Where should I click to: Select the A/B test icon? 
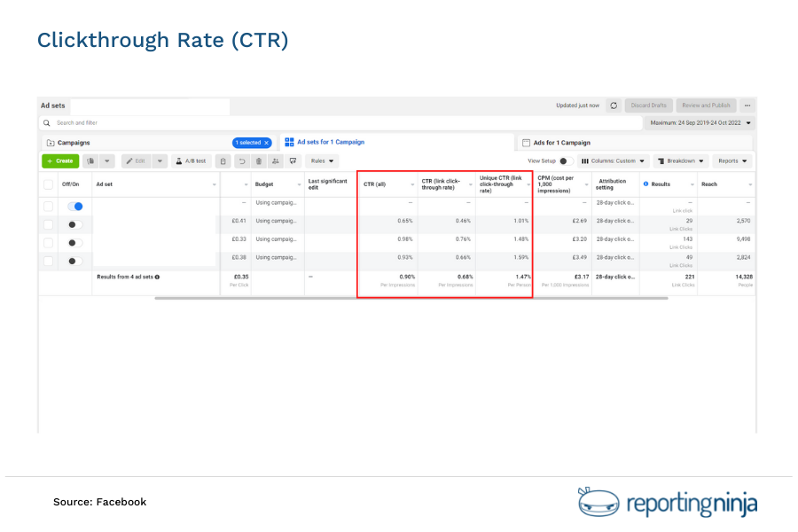[190, 161]
